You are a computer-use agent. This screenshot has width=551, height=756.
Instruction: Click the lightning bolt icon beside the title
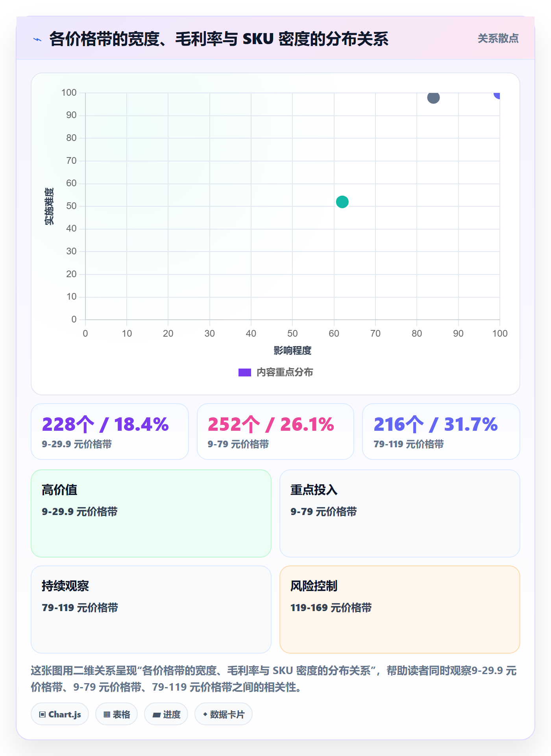tap(38, 39)
